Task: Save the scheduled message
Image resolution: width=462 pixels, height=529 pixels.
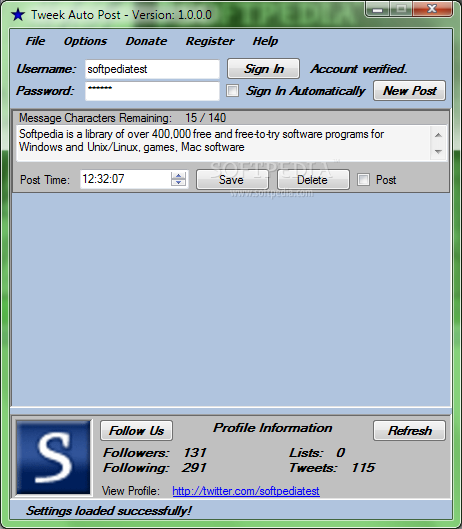Action: click(232, 179)
